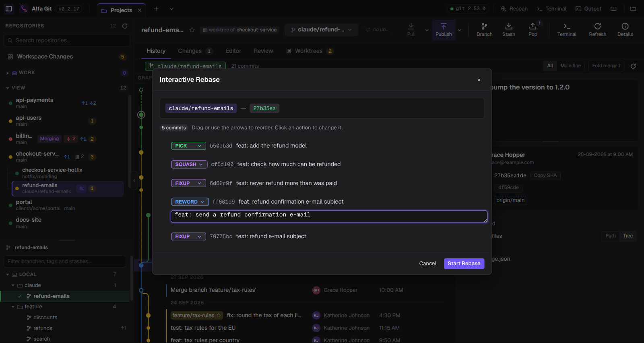Image resolution: width=644 pixels, height=343 pixels.
Task: Switch to the Review tab
Action: coord(263,51)
